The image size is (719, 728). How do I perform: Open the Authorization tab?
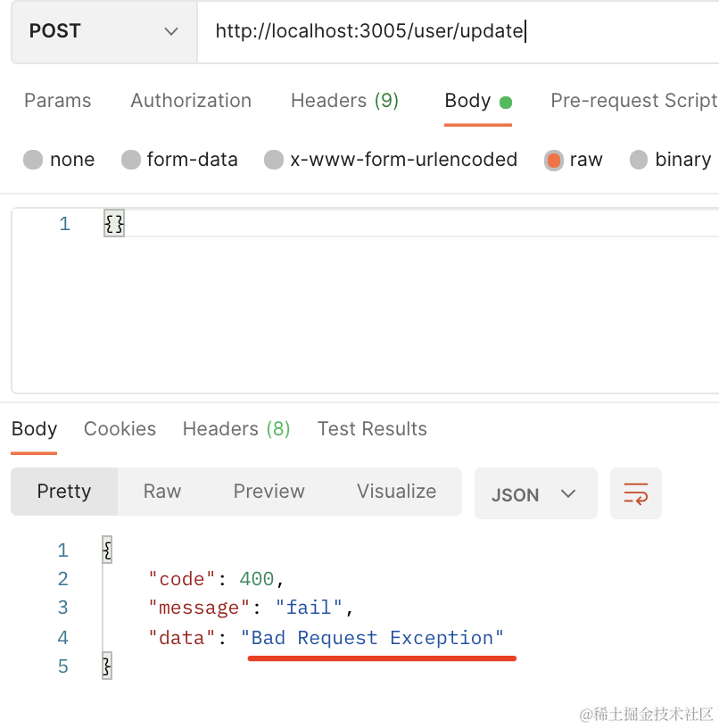[x=191, y=101]
